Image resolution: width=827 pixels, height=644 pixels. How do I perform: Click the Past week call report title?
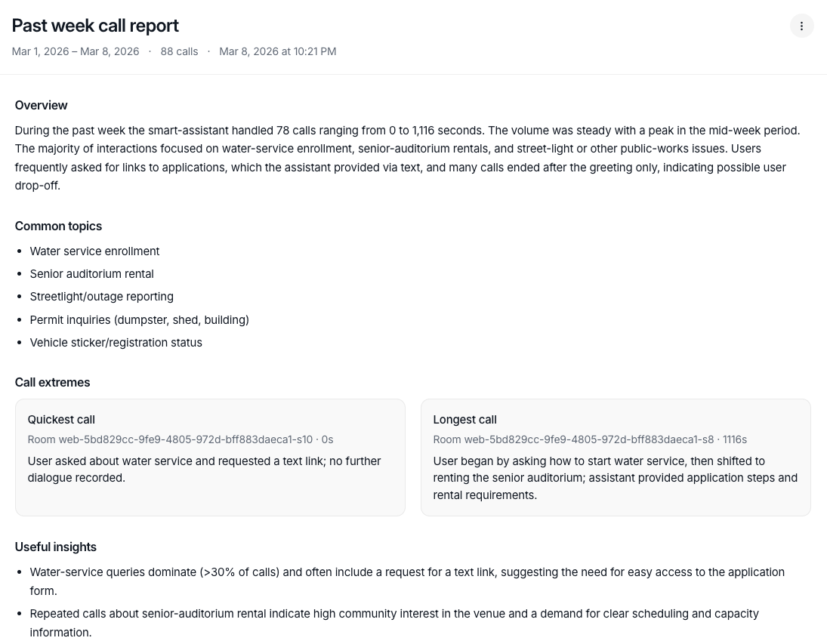coord(95,26)
